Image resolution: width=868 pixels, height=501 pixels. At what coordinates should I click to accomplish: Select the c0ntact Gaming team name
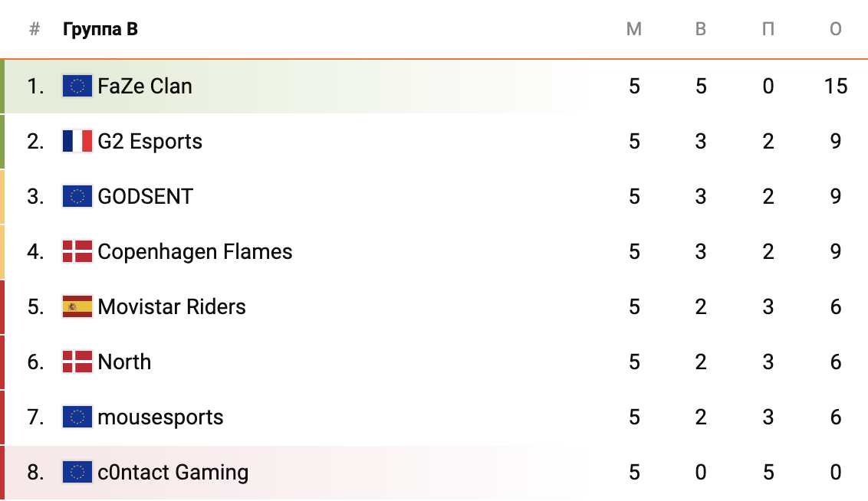173,472
